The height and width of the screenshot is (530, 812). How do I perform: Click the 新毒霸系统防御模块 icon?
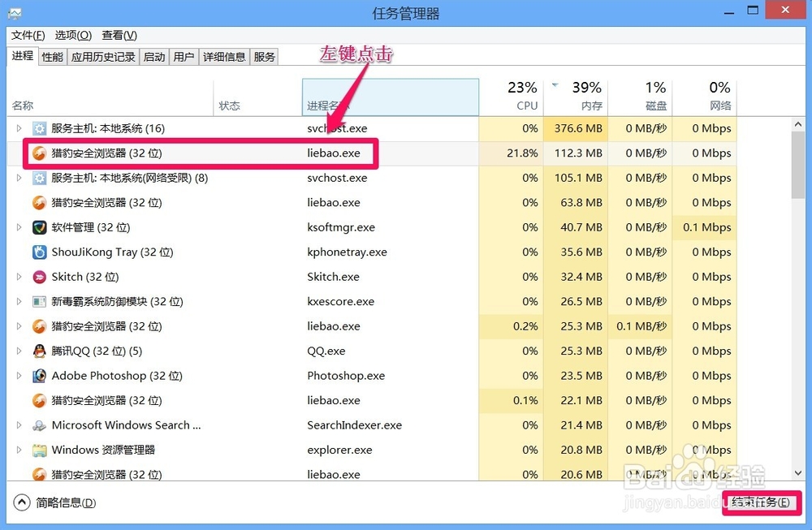pos(39,301)
